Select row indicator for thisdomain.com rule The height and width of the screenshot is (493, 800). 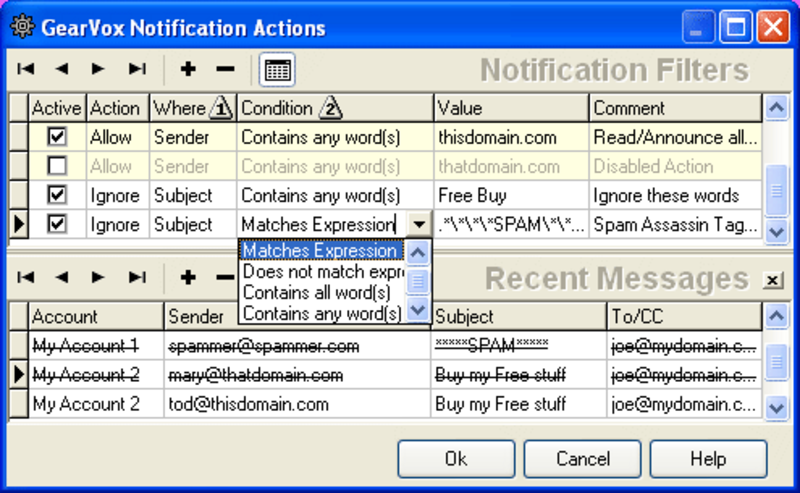click(x=18, y=137)
